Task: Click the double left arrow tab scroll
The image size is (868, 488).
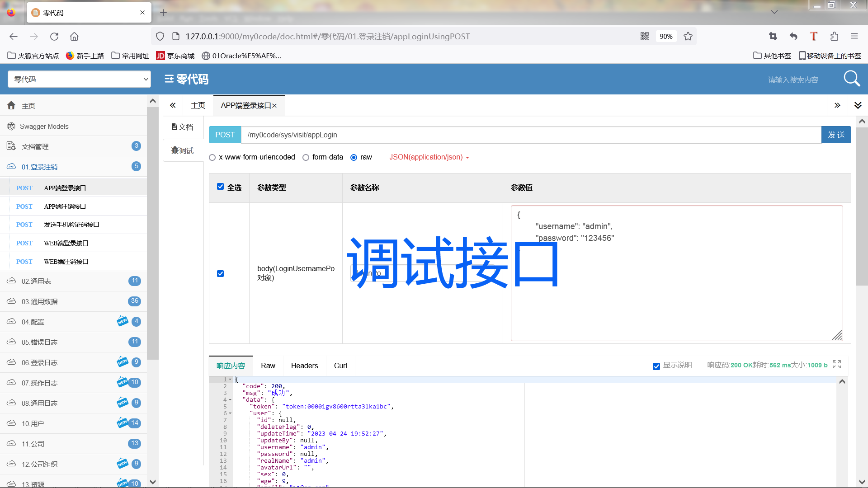Action: (x=173, y=105)
